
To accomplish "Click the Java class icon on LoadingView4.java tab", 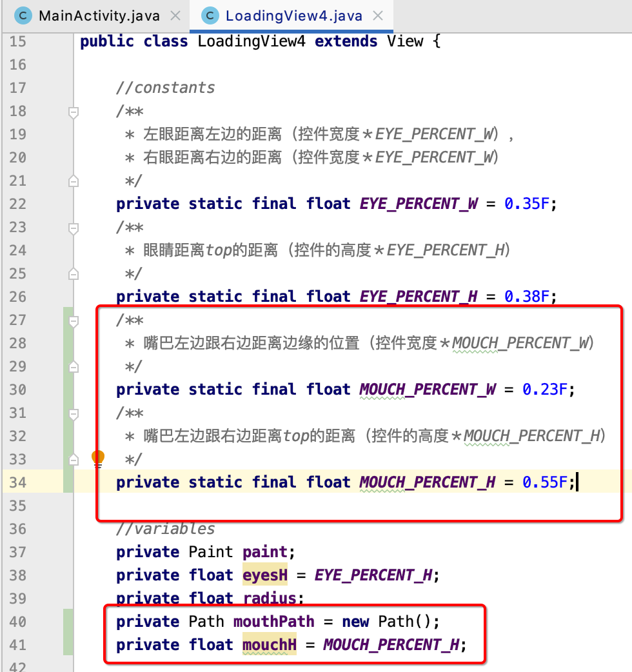I will [x=210, y=16].
